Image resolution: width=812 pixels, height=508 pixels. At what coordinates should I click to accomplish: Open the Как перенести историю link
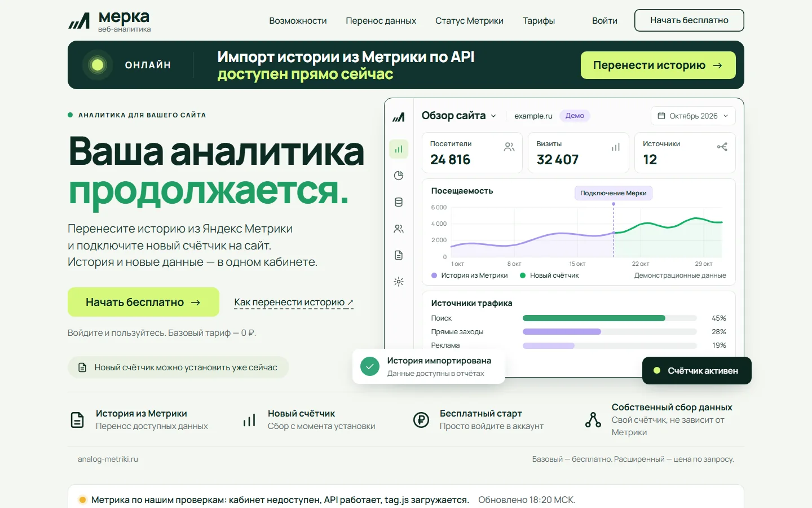[x=294, y=303]
